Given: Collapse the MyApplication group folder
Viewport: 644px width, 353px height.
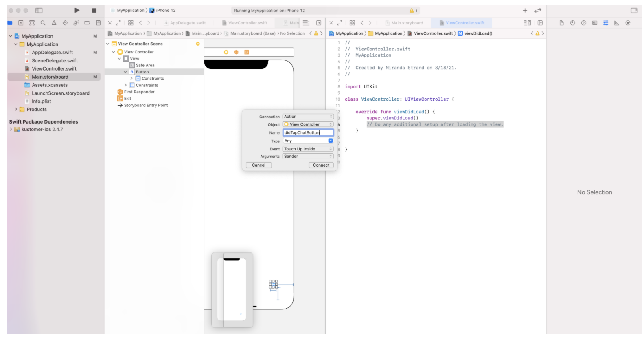Looking at the screenshot, I should click(16, 44).
